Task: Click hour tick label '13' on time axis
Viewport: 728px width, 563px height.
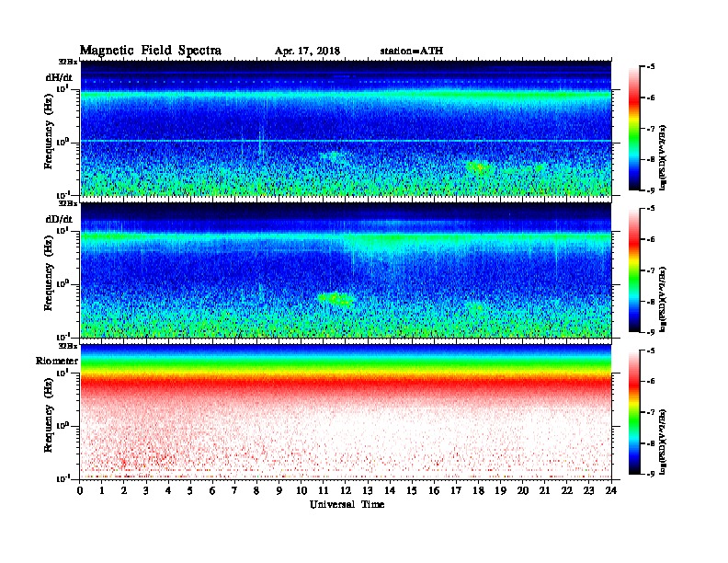Action: 368,490
